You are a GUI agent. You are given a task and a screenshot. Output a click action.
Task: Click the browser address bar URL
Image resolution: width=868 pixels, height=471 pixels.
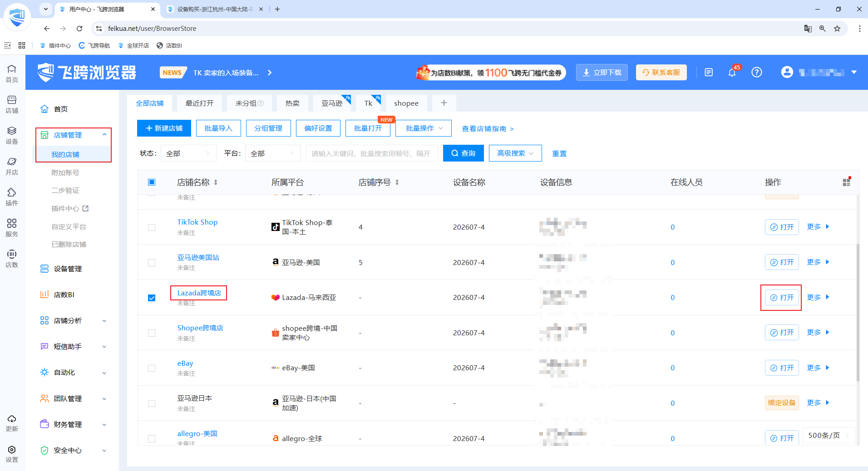point(152,29)
